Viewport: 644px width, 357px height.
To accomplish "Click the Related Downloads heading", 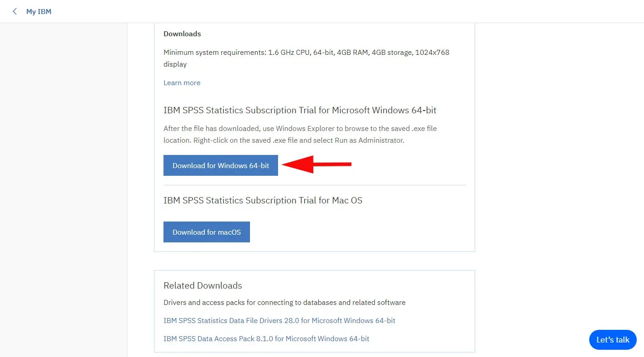I will [203, 285].
